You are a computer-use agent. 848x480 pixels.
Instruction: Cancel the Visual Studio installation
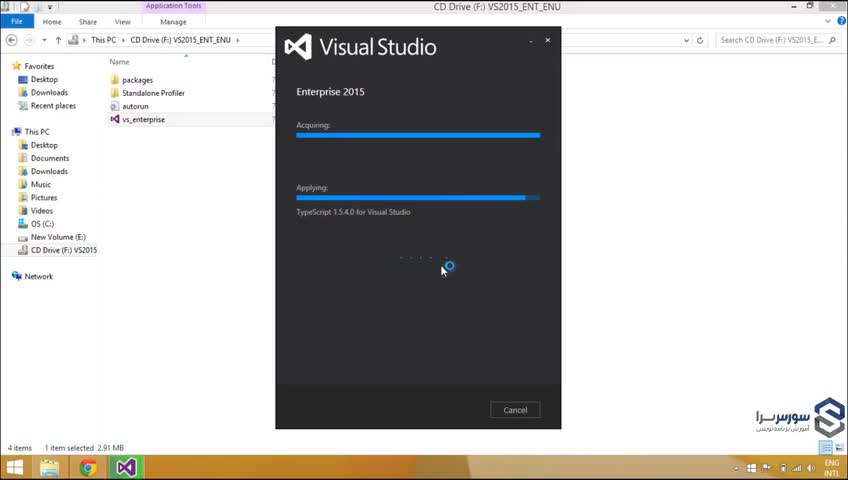click(515, 410)
